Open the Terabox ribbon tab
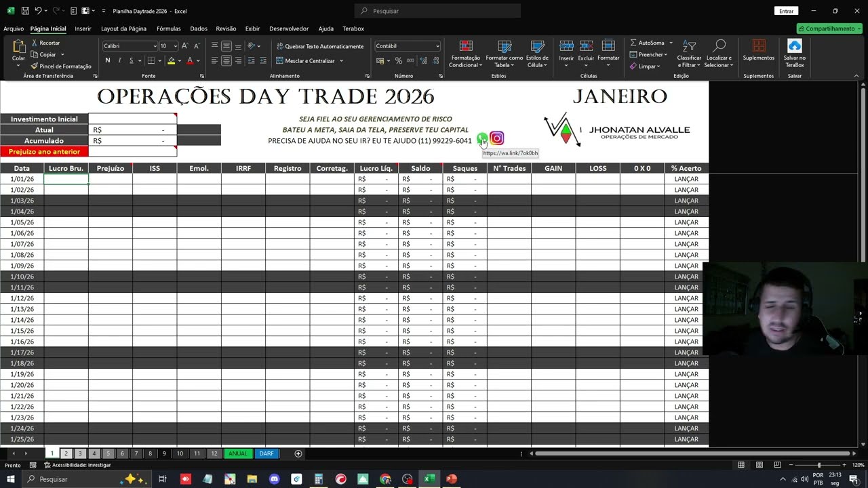The width and height of the screenshot is (868, 488). coord(353,28)
